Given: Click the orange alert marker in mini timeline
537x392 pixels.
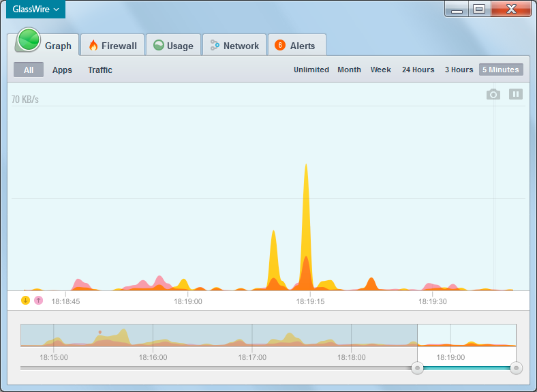Looking at the screenshot, I should (100, 332).
